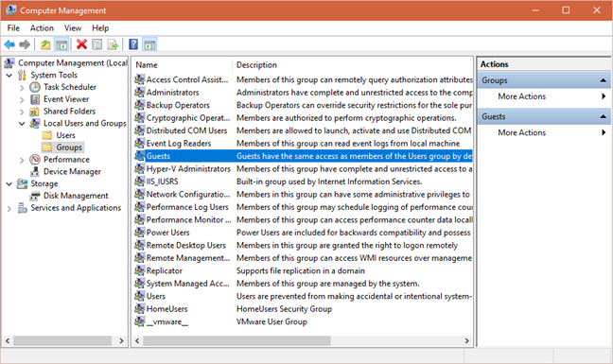Click the Export List toolbar icon
This screenshot has height=364, width=613.
coord(113,44)
